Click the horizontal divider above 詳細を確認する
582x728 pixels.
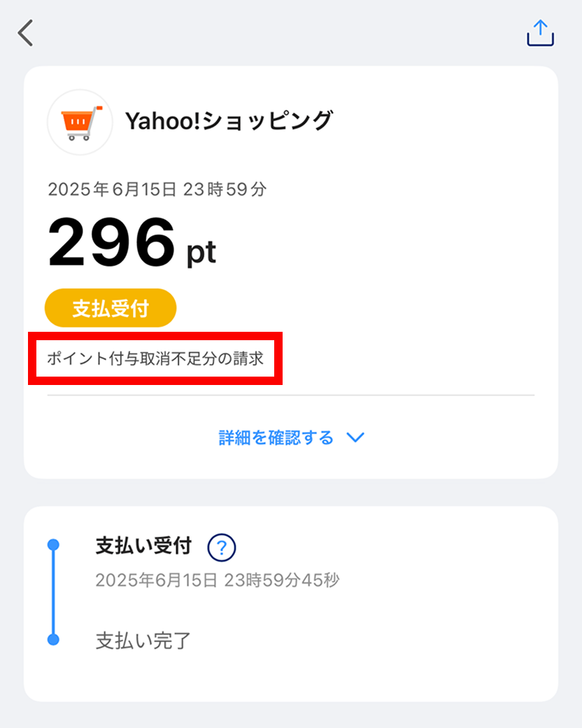pyautogui.click(x=291, y=395)
